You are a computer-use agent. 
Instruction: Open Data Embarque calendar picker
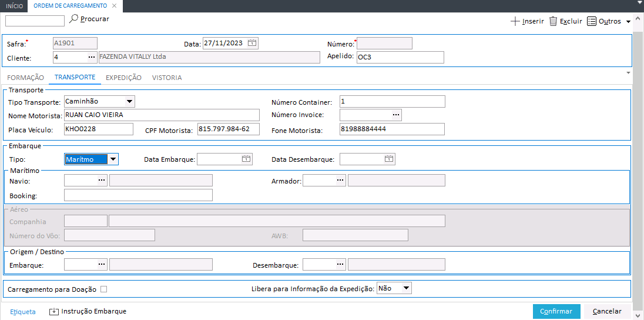(246, 159)
